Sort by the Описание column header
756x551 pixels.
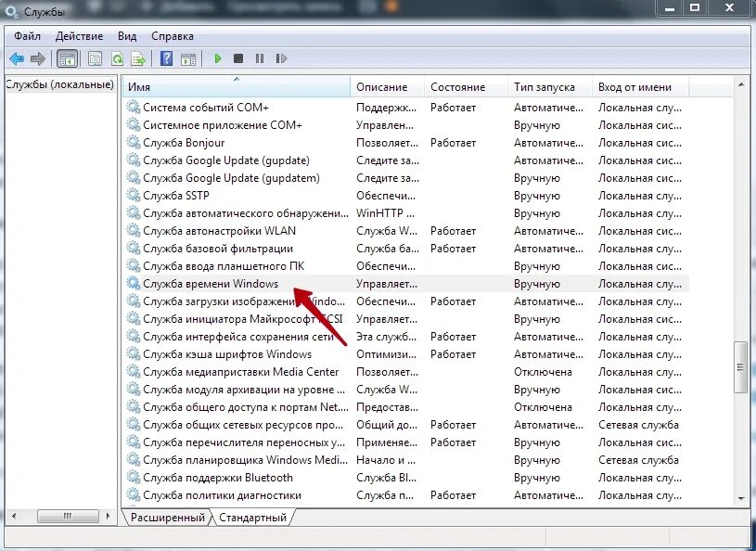[387, 87]
